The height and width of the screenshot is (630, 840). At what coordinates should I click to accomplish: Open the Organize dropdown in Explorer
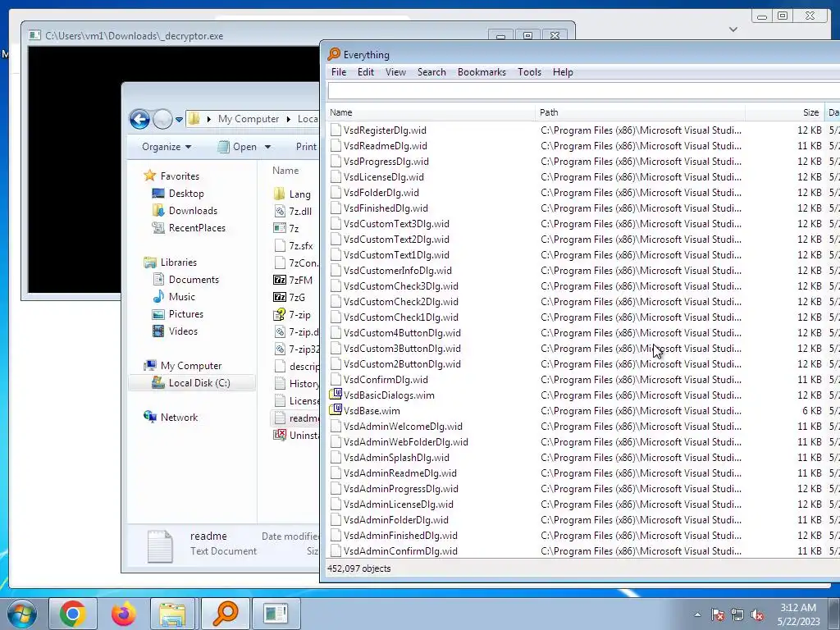pos(166,147)
